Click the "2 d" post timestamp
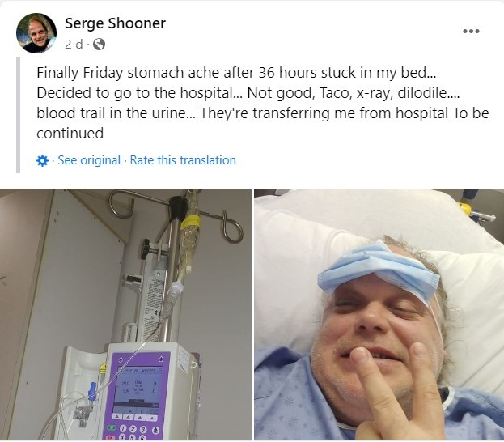 tap(74, 44)
